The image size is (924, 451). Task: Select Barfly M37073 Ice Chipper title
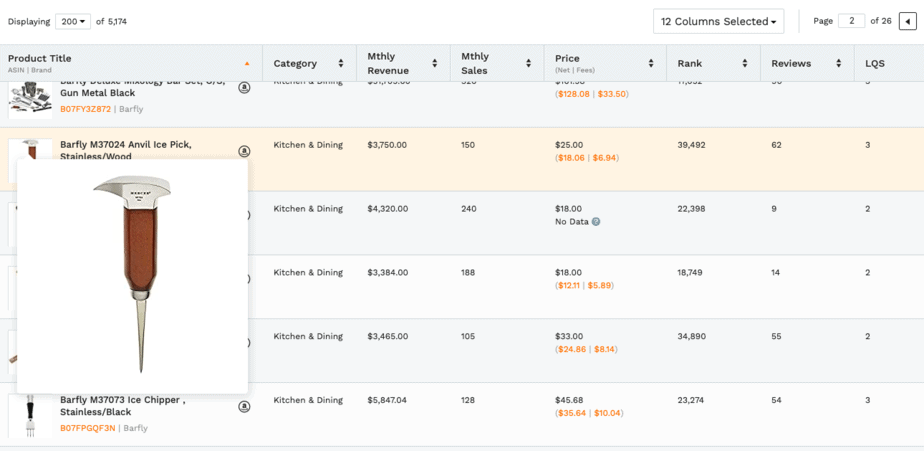click(123, 406)
